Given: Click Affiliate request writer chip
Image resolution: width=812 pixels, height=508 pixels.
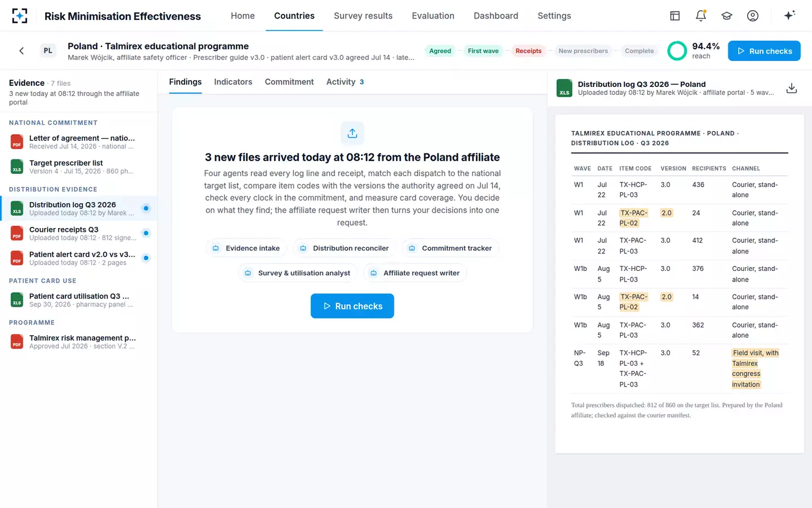Looking at the screenshot, I should coord(415,273).
